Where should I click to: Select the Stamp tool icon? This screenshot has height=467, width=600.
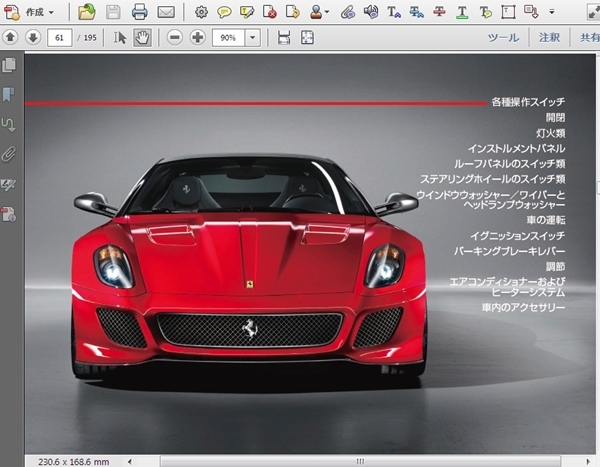coord(316,12)
